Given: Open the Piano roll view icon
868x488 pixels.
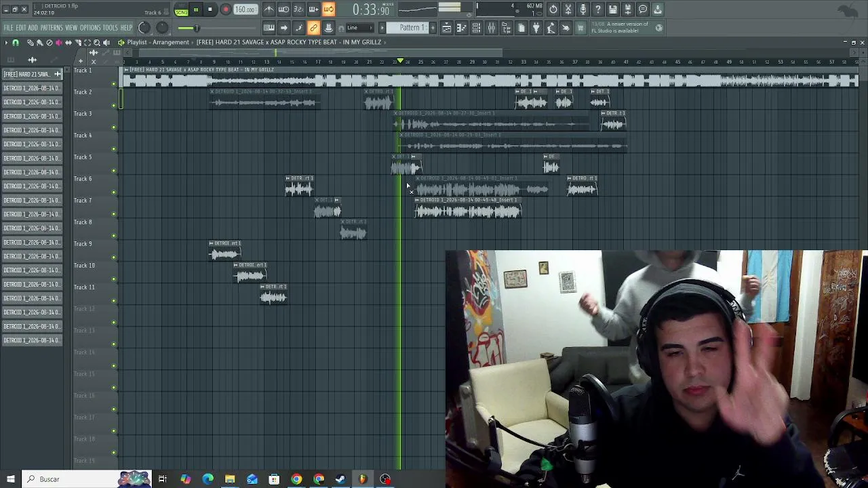Looking at the screenshot, I should [x=462, y=28].
